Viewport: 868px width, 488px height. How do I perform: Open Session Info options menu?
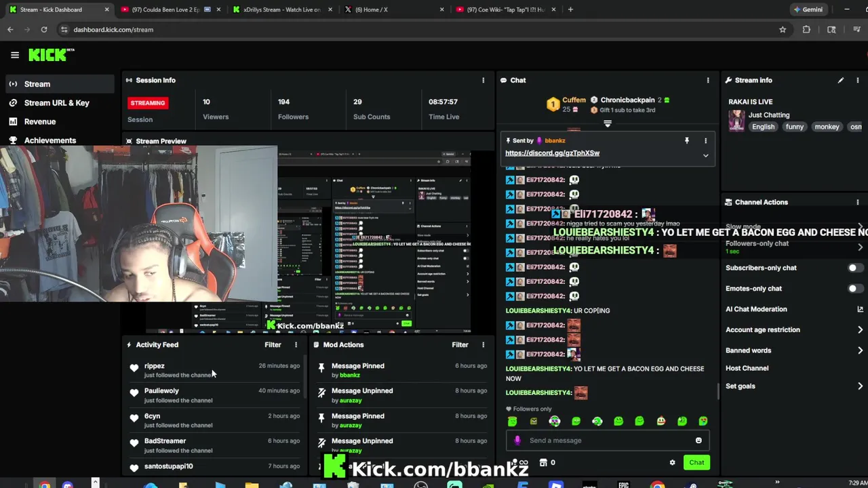click(483, 80)
